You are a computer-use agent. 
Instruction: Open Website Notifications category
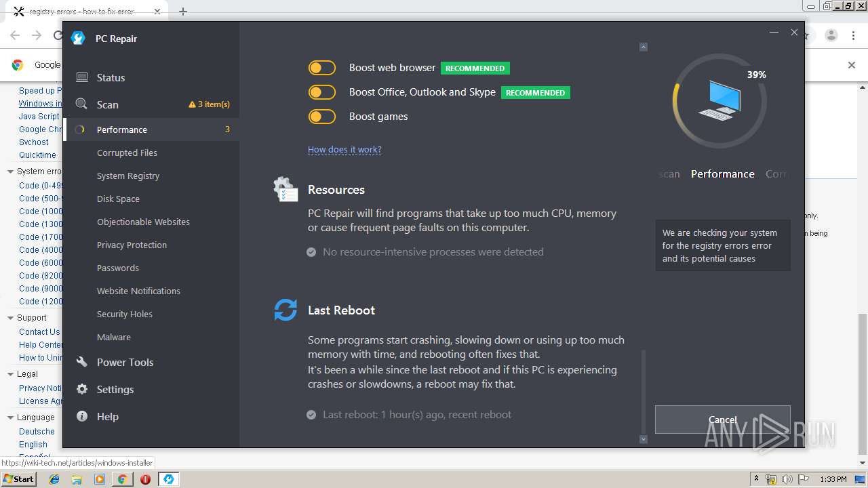tap(138, 291)
